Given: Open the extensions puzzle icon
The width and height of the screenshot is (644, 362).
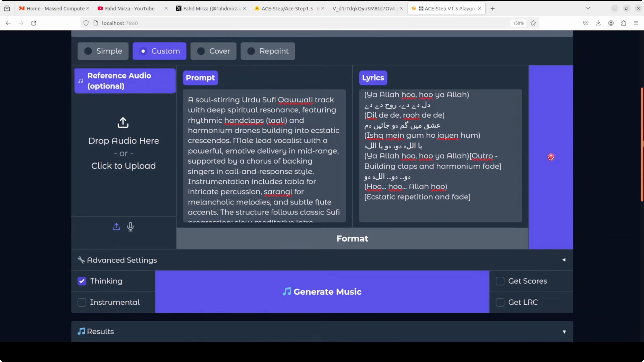Looking at the screenshot, I should (x=624, y=23).
